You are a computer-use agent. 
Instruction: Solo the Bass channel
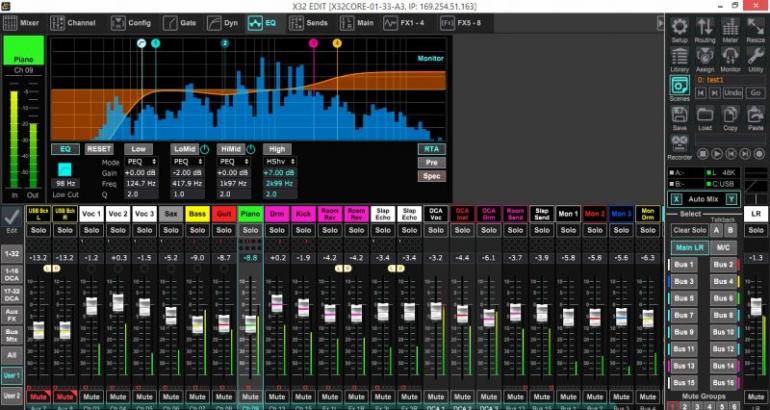(197, 230)
